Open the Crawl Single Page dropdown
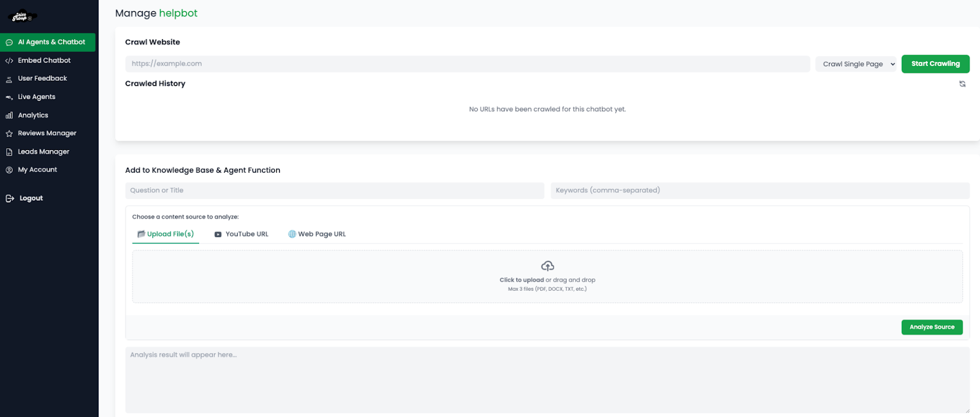 click(856, 64)
